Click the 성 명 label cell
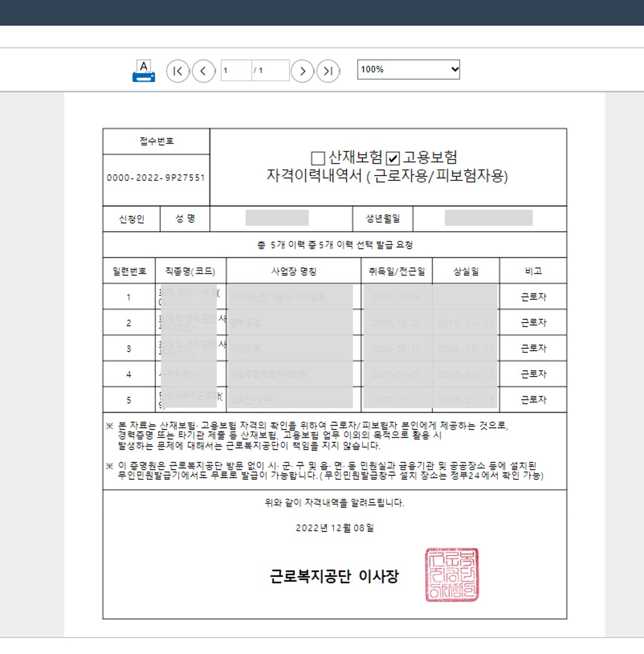This screenshot has height=654, width=644. [185, 219]
